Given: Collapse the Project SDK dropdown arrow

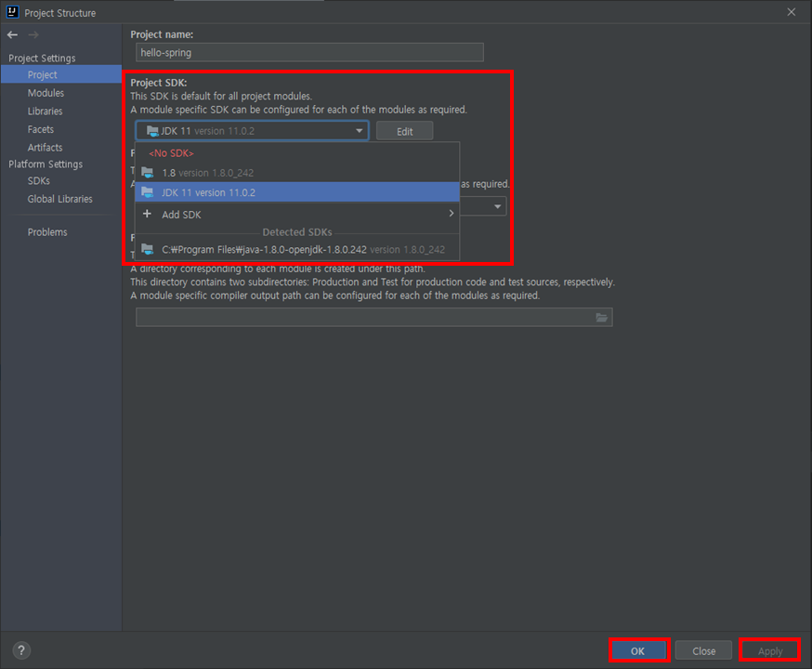Looking at the screenshot, I should [359, 130].
